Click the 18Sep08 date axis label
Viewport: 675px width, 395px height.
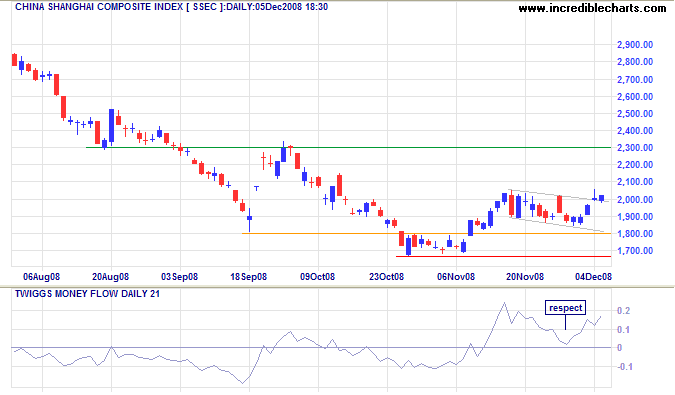coord(248,277)
